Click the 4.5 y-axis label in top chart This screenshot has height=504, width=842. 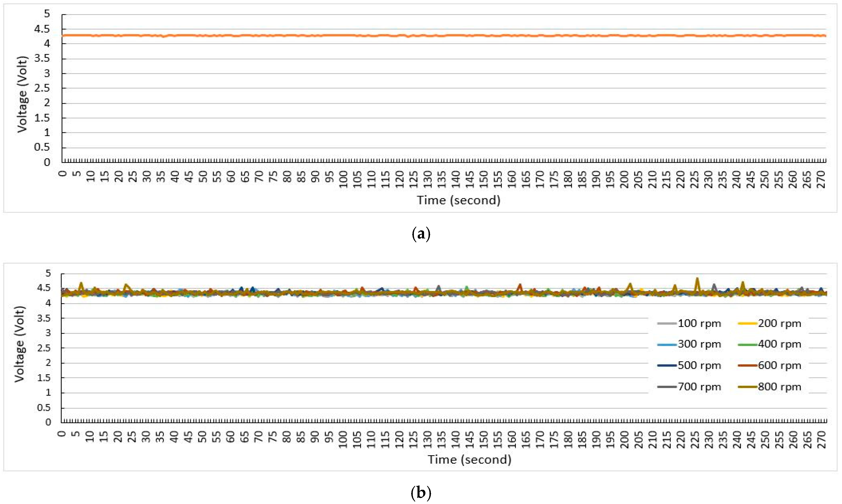point(42,29)
